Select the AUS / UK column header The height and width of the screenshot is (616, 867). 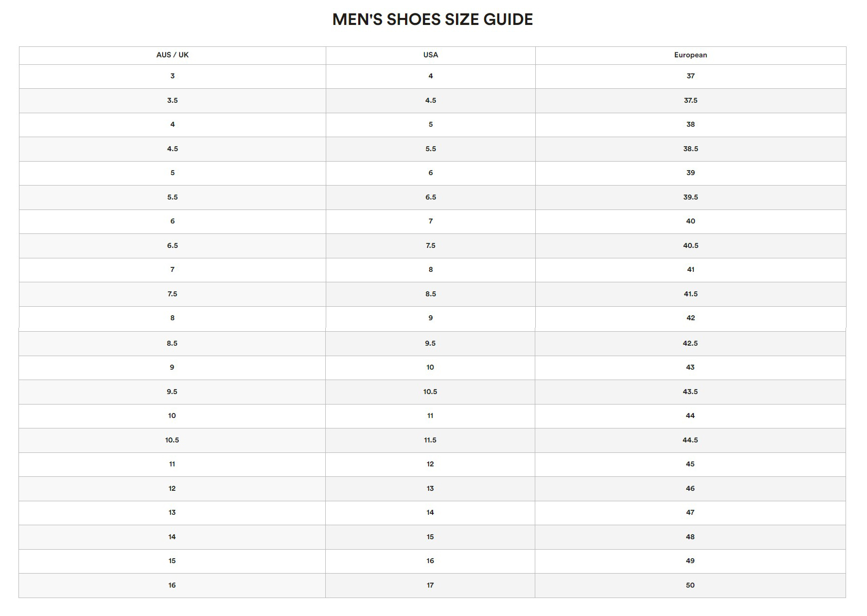173,55
